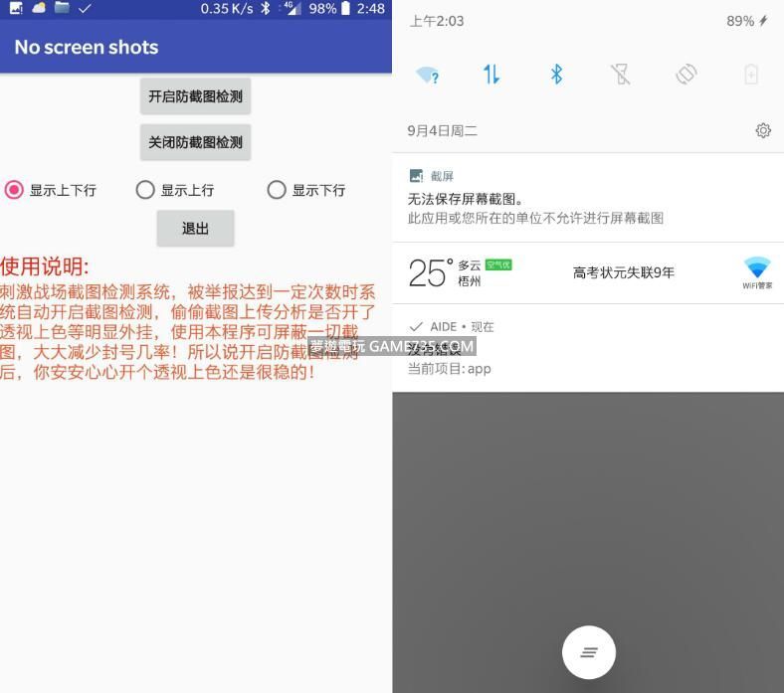The image size is (784, 693).
Task: Tap the No screen shots app title
Action: pos(86,47)
